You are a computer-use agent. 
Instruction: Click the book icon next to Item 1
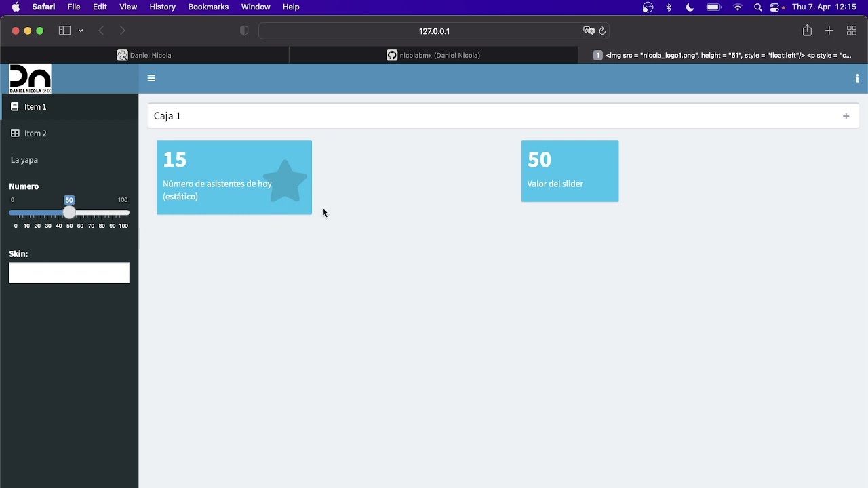pyautogui.click(x=15, y=107)
